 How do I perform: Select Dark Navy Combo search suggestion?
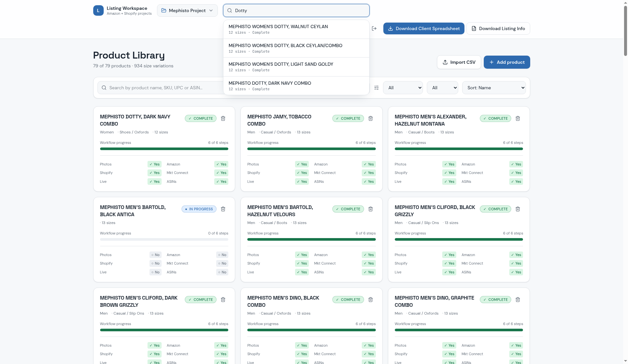pyautogui.click(x=296, y=86)
